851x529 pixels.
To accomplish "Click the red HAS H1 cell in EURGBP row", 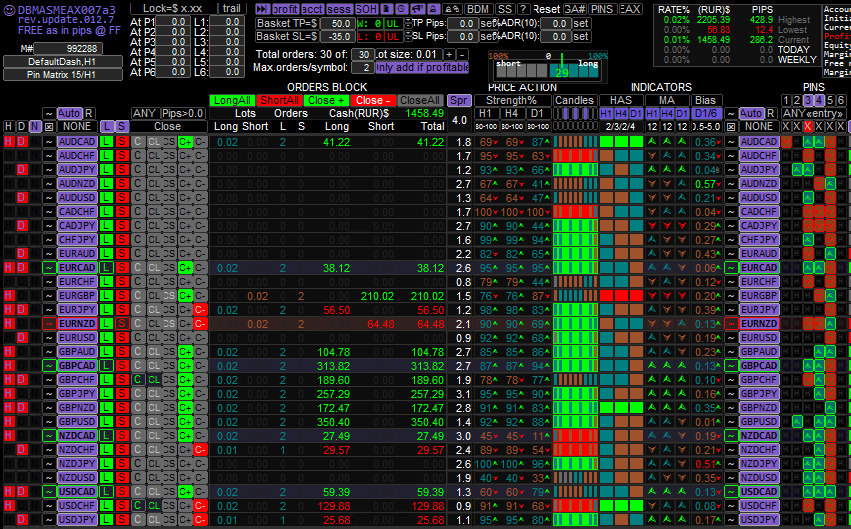I will click(606, 296).
